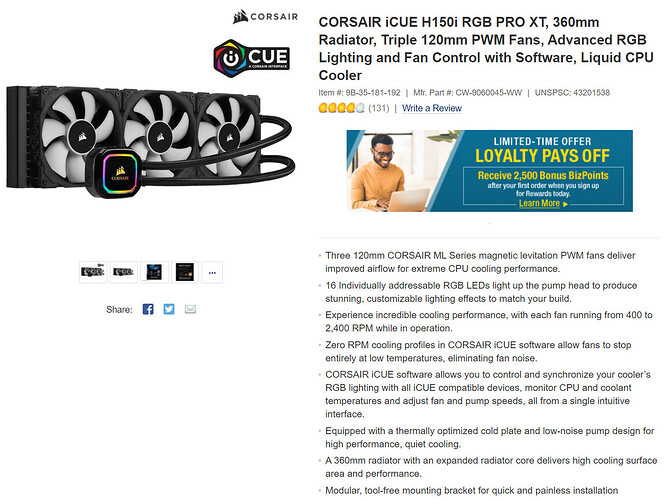Open the Write a Review link
Viewport: 666px width, 500px height.
point(432,108)
